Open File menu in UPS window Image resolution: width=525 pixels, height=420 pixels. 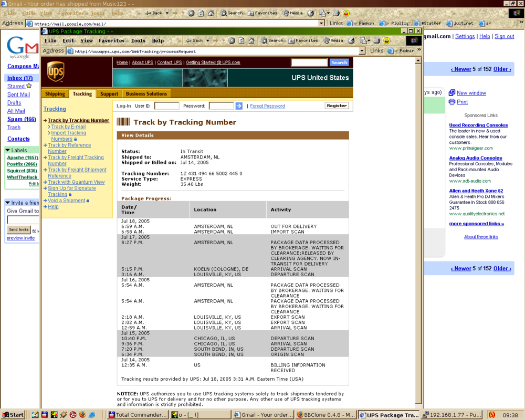(50, 40)
